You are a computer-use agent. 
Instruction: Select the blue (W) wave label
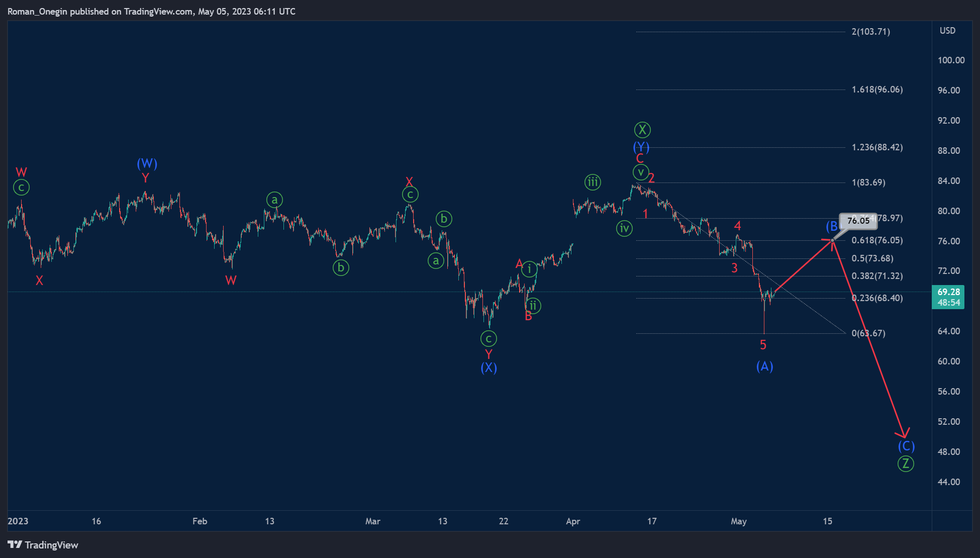click(x=147, y=163)
